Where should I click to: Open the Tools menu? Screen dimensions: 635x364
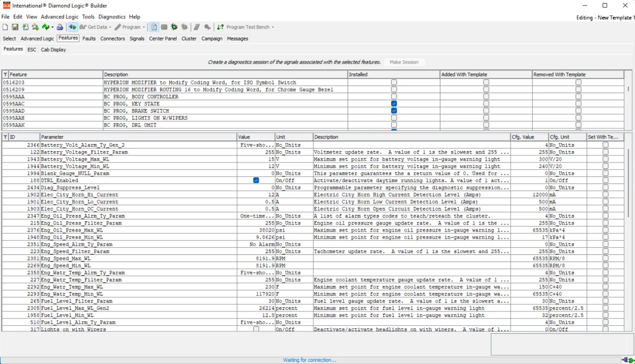click(89, 17)
